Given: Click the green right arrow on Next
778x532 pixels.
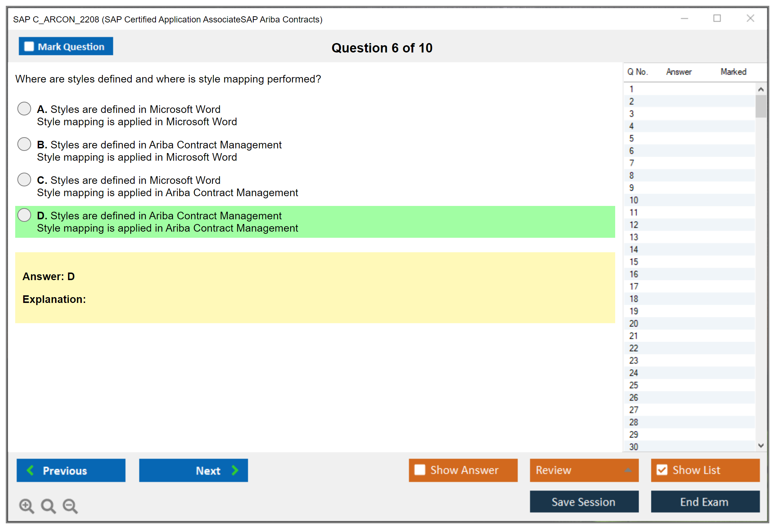Looking at the screenshot, I should 235,470.
